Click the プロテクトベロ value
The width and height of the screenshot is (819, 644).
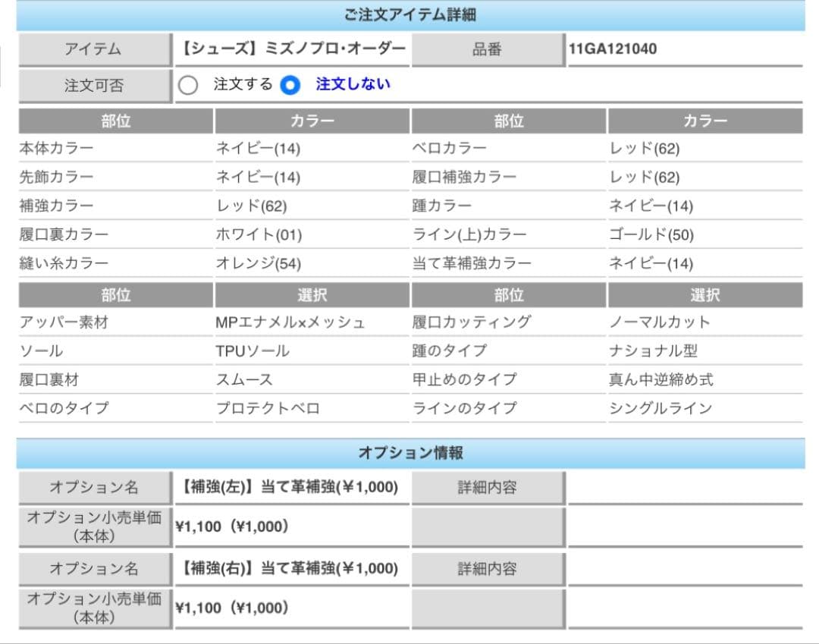click(268, 408)
